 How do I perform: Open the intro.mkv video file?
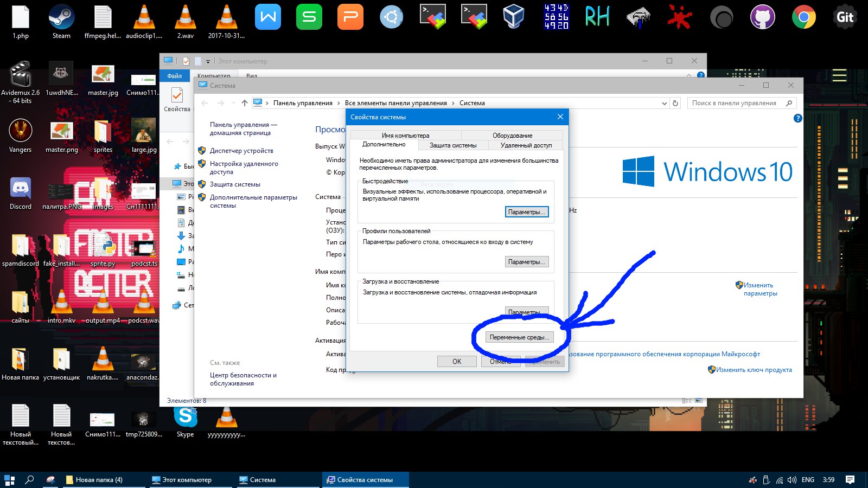(x=61, y=306)
